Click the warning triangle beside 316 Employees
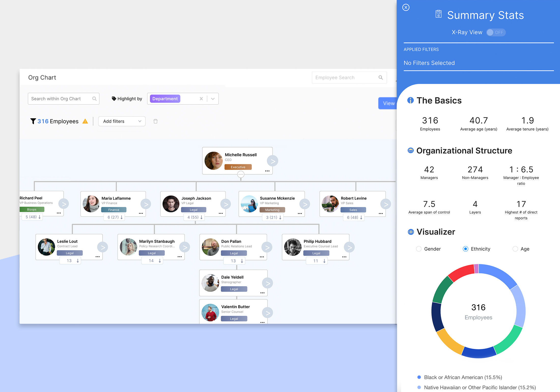 pos(85,121)
